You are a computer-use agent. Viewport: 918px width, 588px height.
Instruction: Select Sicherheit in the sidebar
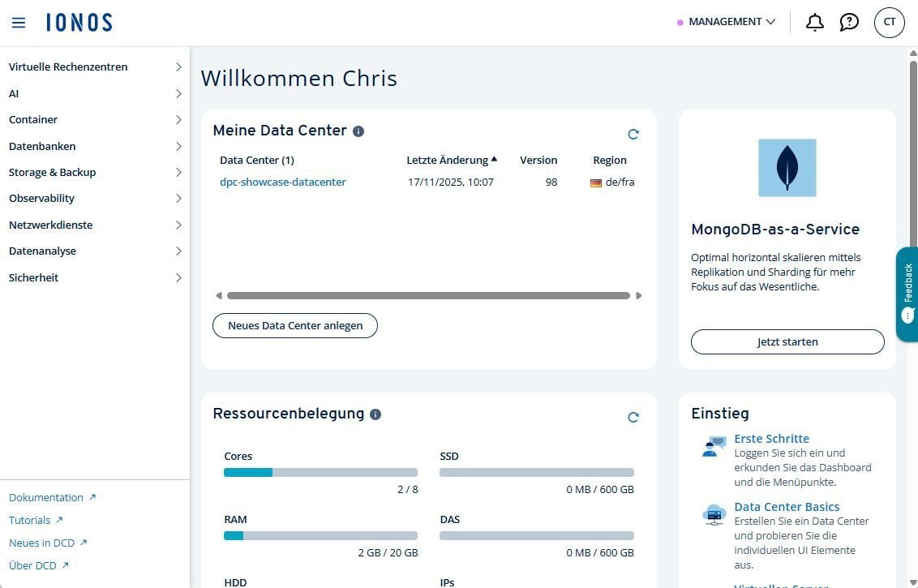click(x=95, y=278)
